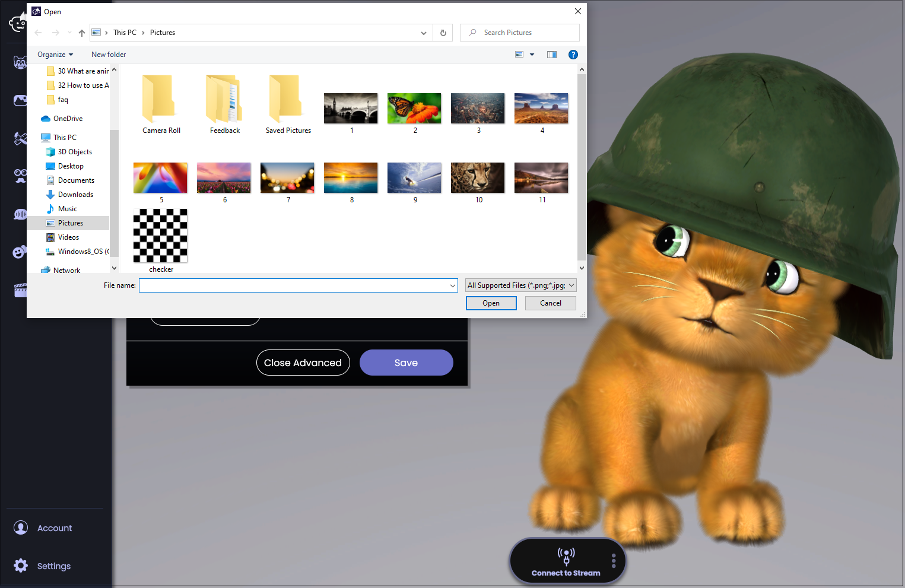Click the Animaze logo atop the sidebar
The width and height of the screenshot is (905, 588).
point(18,23)
